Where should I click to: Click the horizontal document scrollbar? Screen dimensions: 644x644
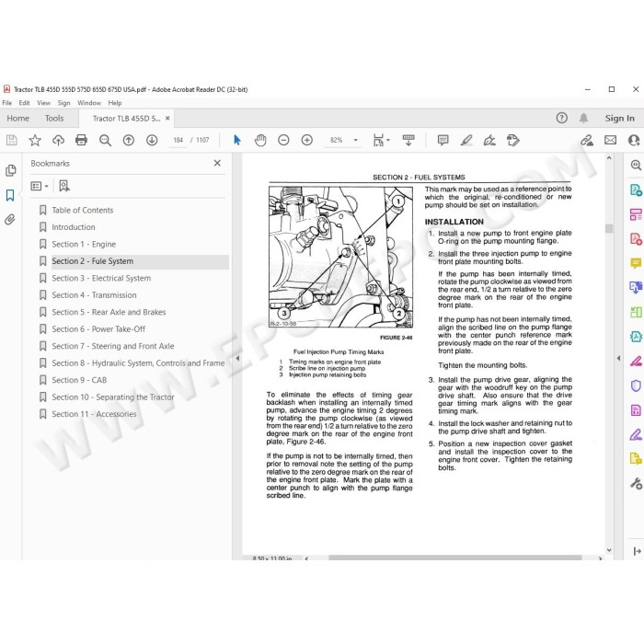454,558
